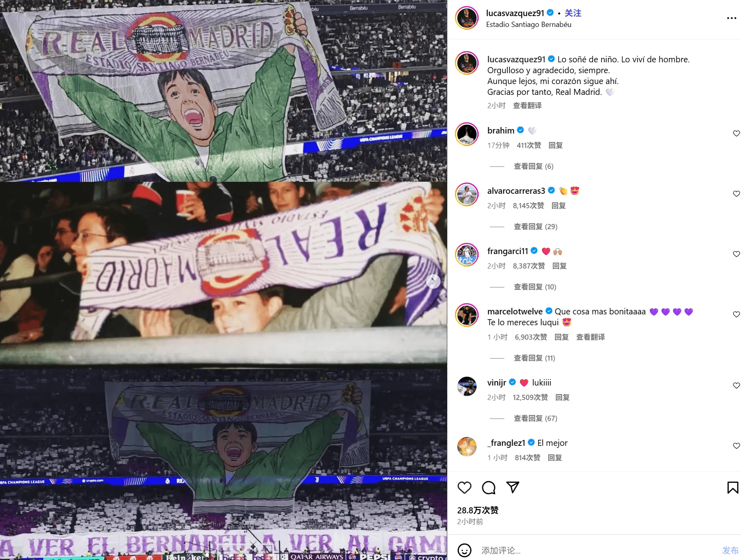
Task: Follow lucasvazquez91 with 关注 button
Action: coord(573,13)
